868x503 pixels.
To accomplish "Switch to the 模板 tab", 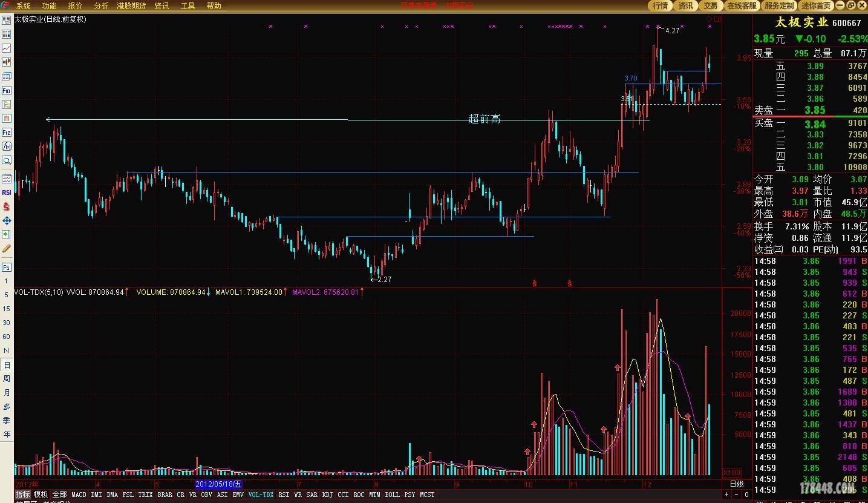I will point(41,495).
